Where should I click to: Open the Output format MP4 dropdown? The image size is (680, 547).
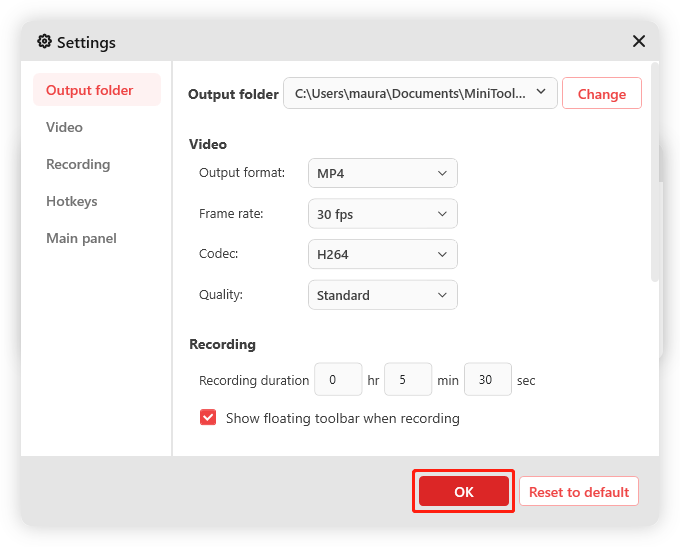point(382,173)
